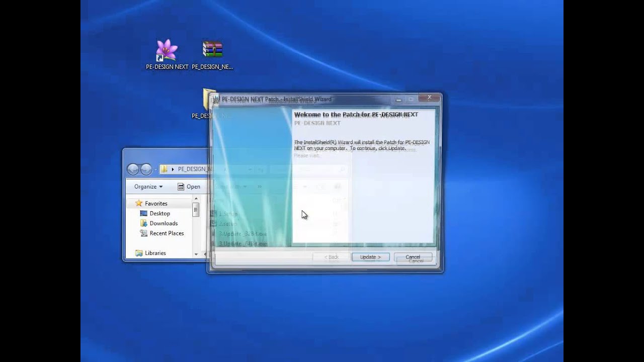The height and width of the screenshot is (362, 644).
Task: Click the Downloads folder icon in sidebar
Action: (x=144, y=223)
